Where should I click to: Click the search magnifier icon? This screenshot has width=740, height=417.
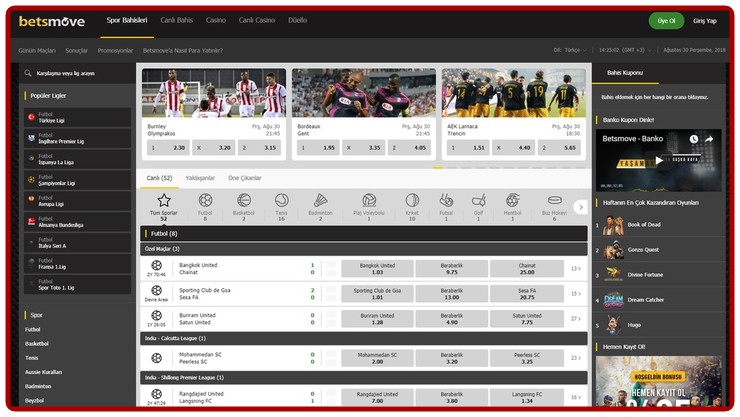tap(28, 73)
